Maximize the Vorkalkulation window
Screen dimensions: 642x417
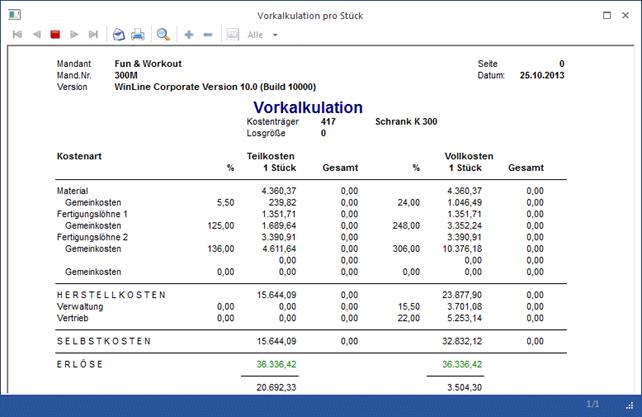[x=607, y=14]
